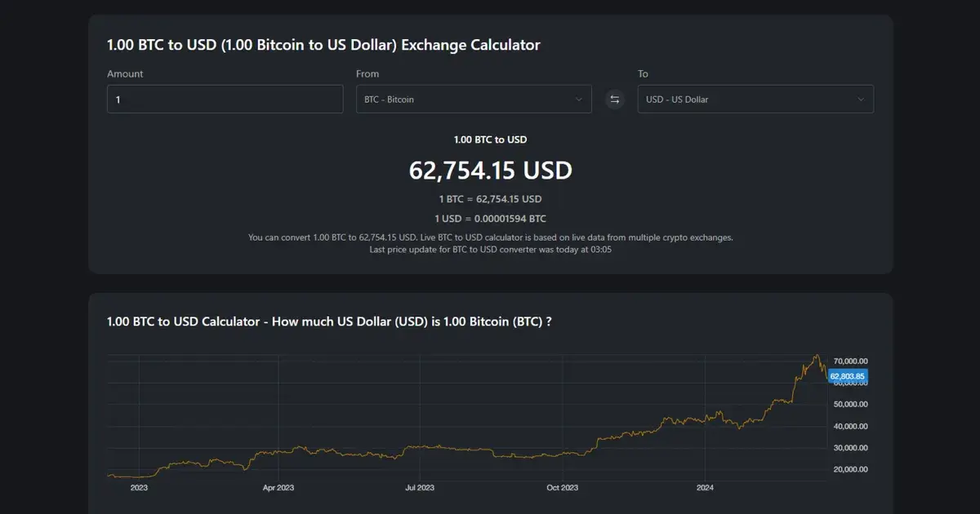Click the Oct 2023 axis label
Image resolution: width=980 pixels, height=514 pixels.
tap(562, 487)
